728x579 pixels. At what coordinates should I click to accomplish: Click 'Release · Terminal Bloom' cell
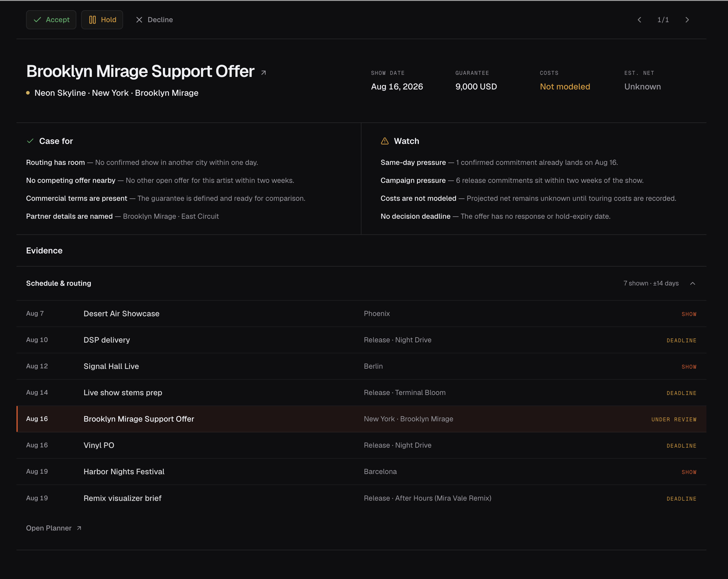[x=405, y=392]
